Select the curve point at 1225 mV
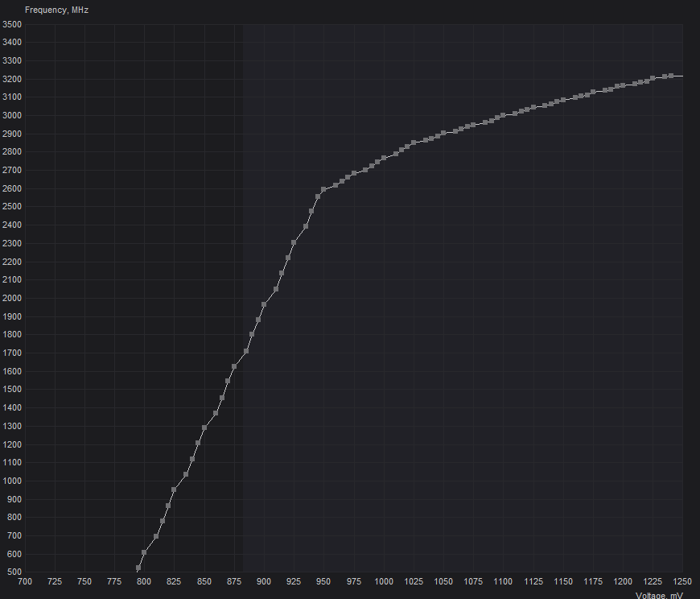 click(653, 78)
